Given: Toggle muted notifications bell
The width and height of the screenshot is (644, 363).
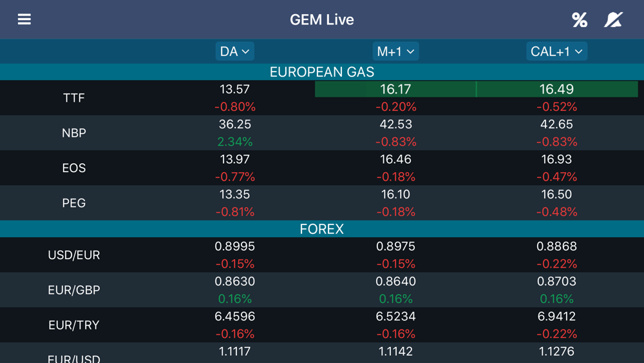Looking at the screenshot, I should 613,20.
